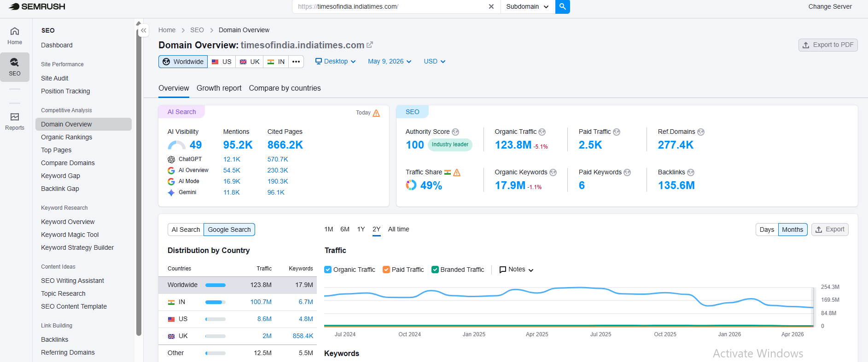
Task: Click the blue search magnifier button
Action: (562, 6)
